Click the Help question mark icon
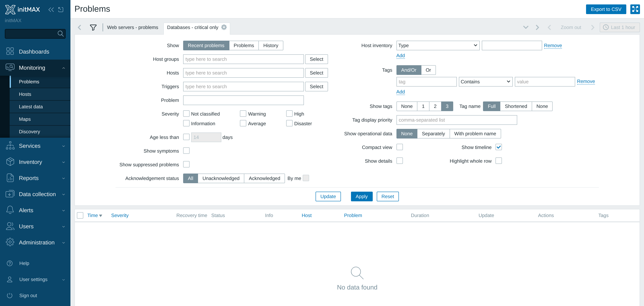 [x=10, y=263]
